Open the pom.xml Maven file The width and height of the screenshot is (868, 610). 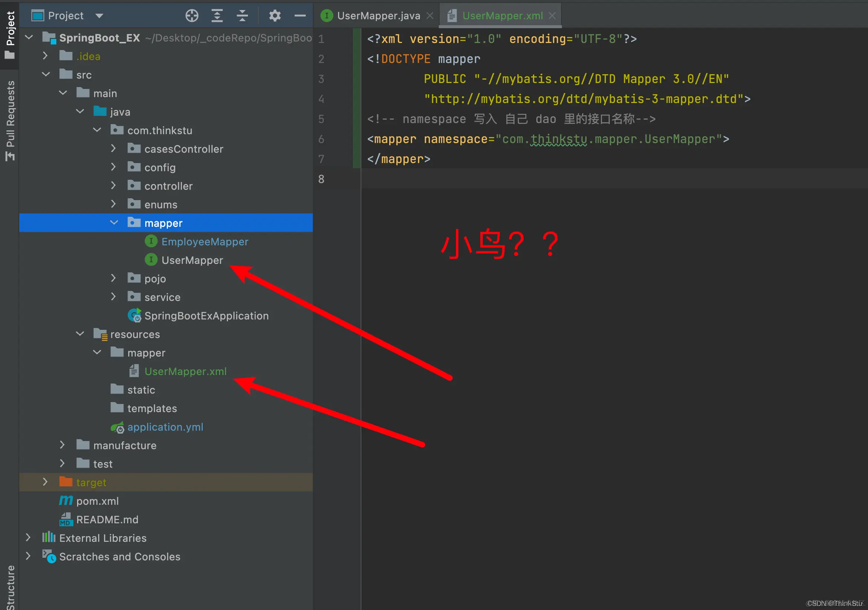click(97, 501)
